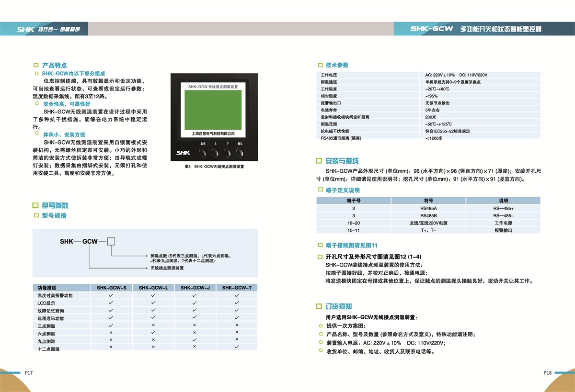Click the checkmark for 六点测温 under SHK-GCW-L

(x=153, y=333)
